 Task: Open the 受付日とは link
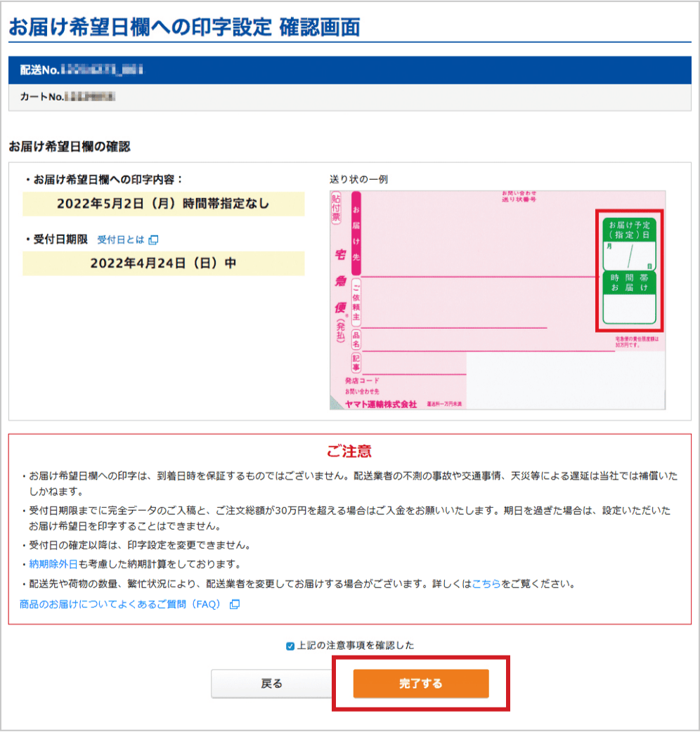120,240
